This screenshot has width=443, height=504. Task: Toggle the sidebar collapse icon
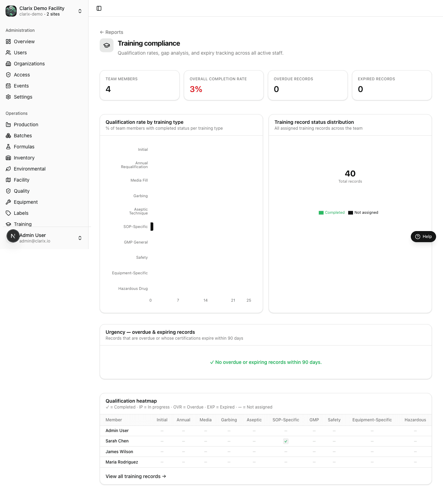99,8
